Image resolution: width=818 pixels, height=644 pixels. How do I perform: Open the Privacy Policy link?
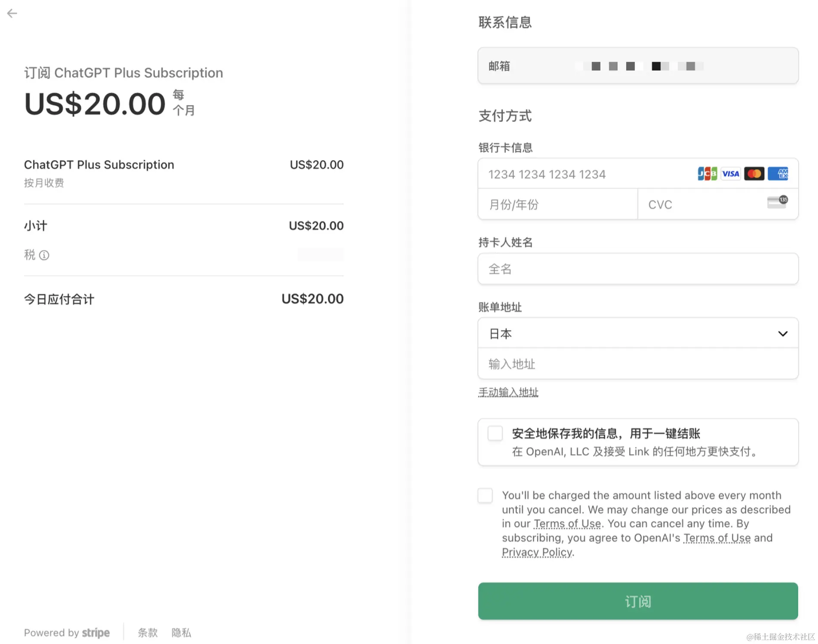pyautogui.click(x=537, y=552)
